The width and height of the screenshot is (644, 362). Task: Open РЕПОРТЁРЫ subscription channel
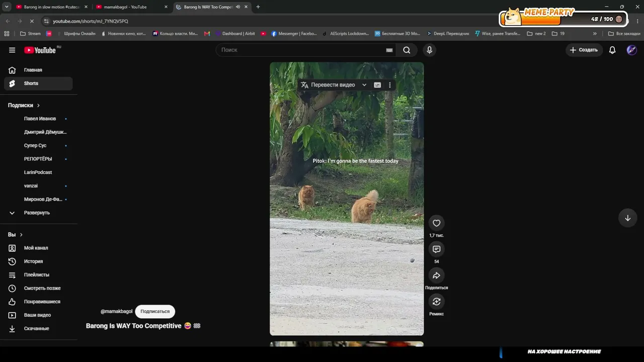pyautogui.click(x=38, y=159)
